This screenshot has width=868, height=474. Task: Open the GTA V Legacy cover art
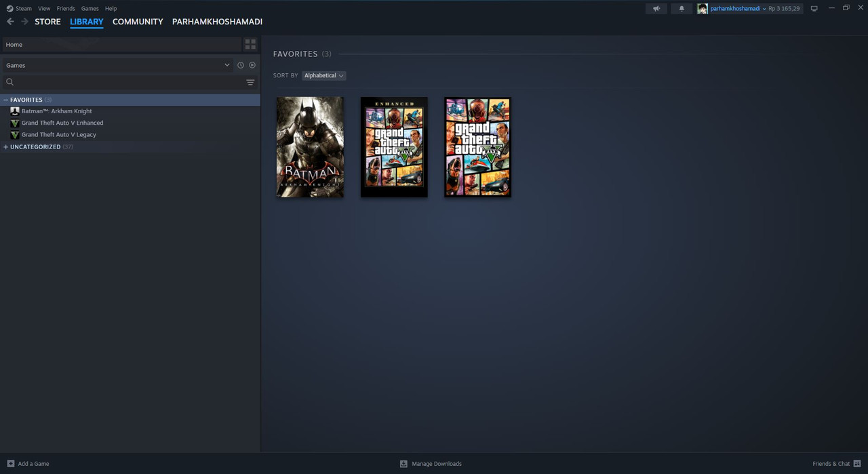pos(478,147)
